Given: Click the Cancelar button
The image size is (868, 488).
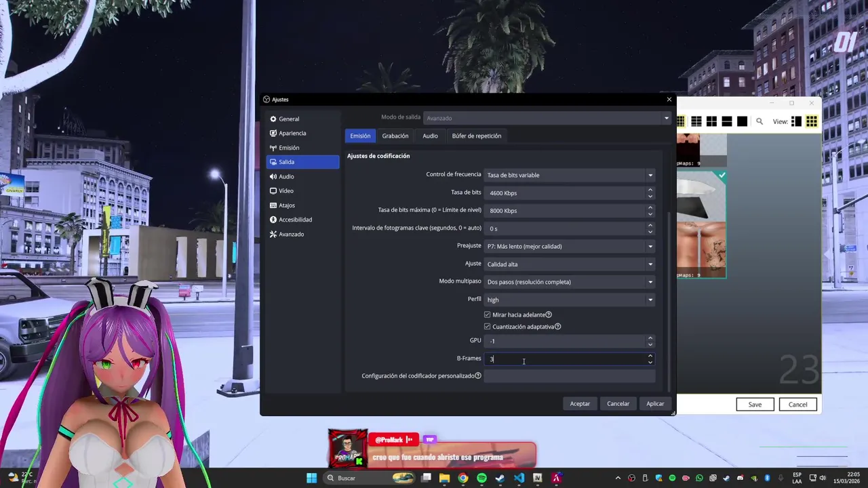Looking at the screenshot, I should tap(618, 404).
